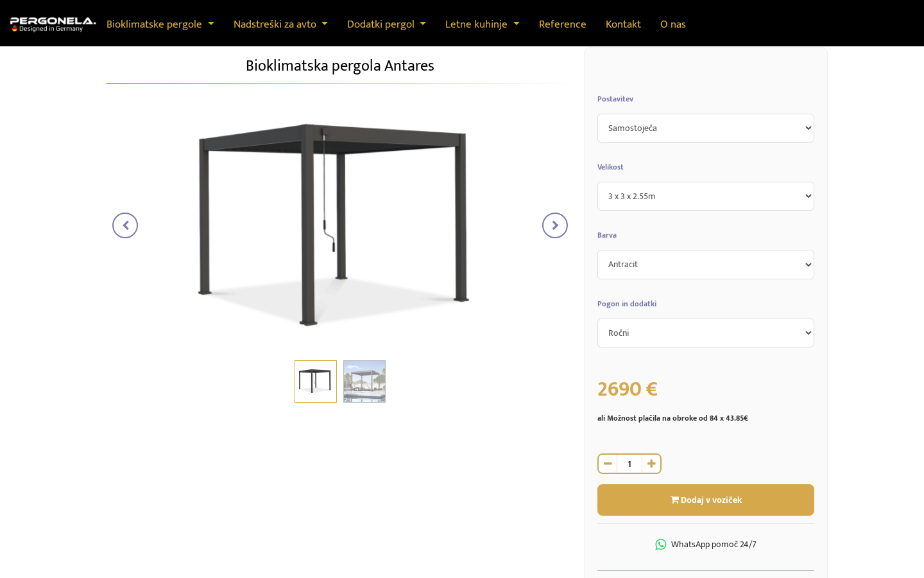Open the Kontakt page
This screenshot has height=578, width=924.
click(623, 24)
